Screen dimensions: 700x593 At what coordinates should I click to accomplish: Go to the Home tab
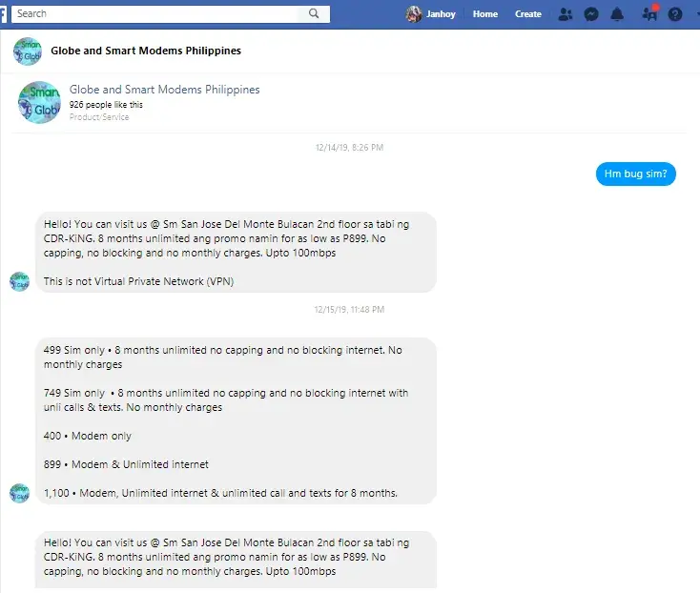click(485, 14)
